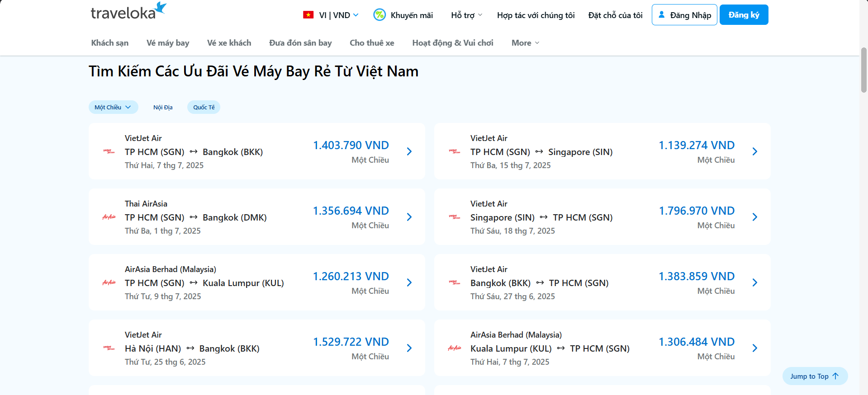The height and width of the screenshot is (395, 868).
Task: Open the Vé máy bay tab
Action: click(x=168, y=43)
